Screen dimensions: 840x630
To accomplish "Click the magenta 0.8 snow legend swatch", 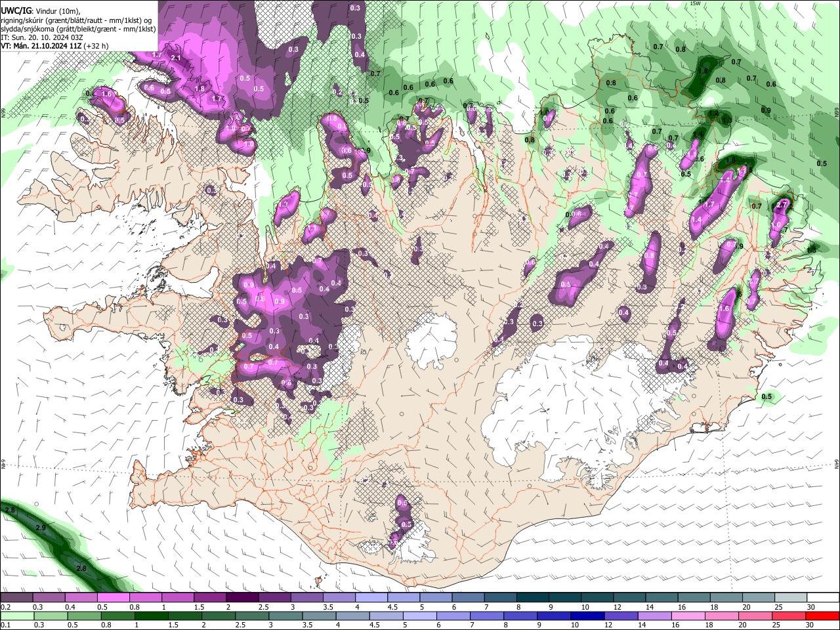I will pyautogui.click(x=145, y=598).
